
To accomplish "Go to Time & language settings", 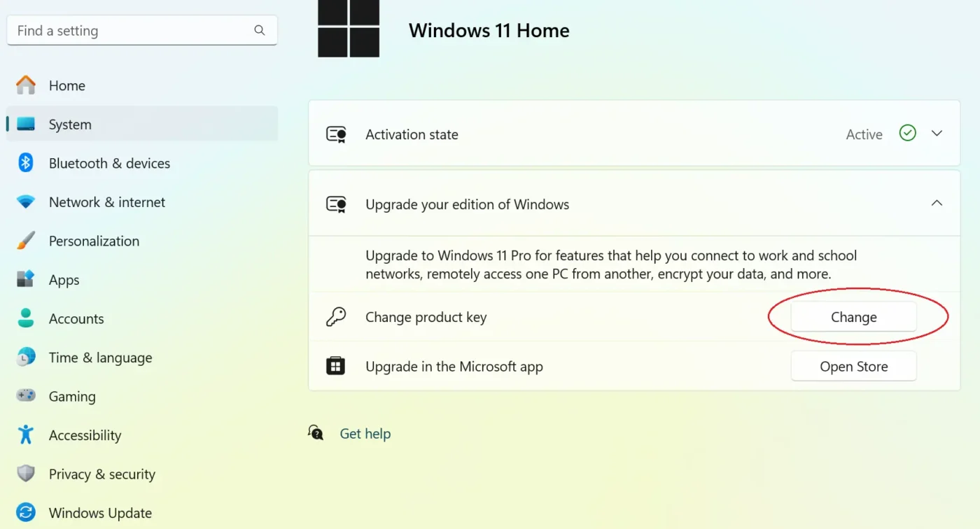I will 142,358.
